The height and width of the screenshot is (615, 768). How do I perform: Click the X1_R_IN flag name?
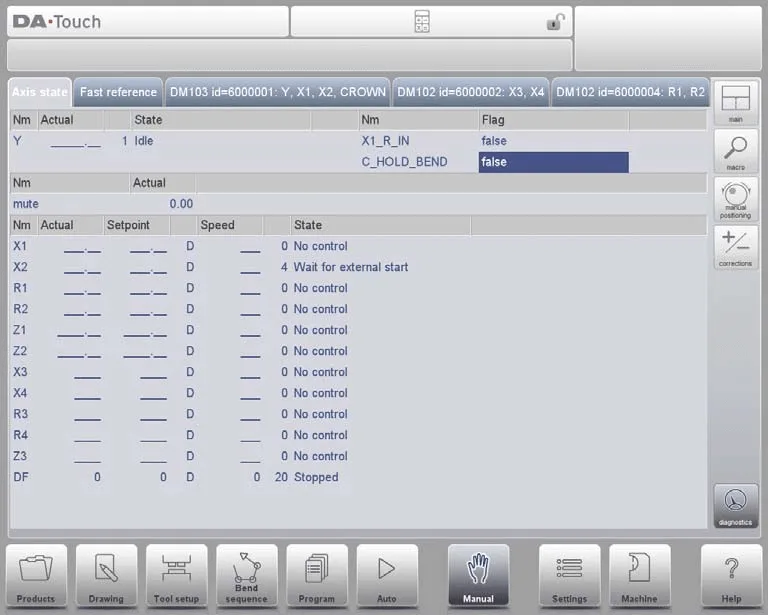(x=385, y=141)
